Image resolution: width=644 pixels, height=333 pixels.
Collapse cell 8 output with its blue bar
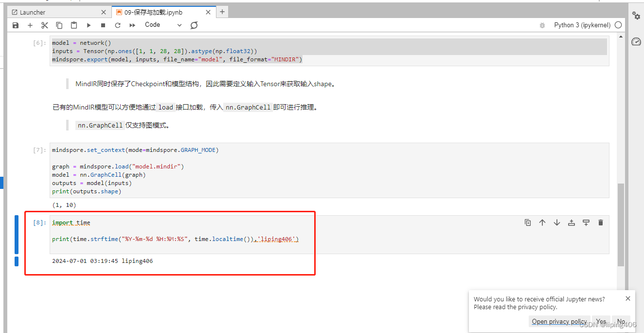17,261
